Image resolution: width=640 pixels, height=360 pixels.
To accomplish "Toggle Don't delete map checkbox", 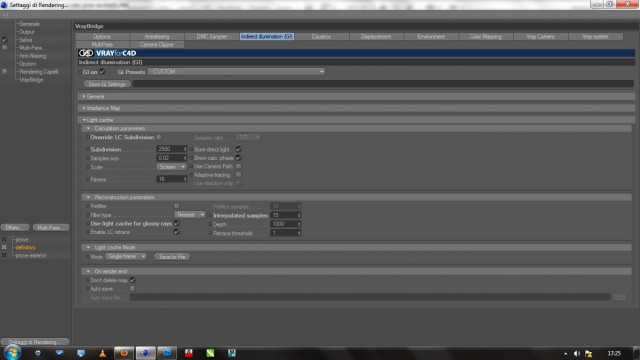I will pyautogui.click(x=133, y=280).
